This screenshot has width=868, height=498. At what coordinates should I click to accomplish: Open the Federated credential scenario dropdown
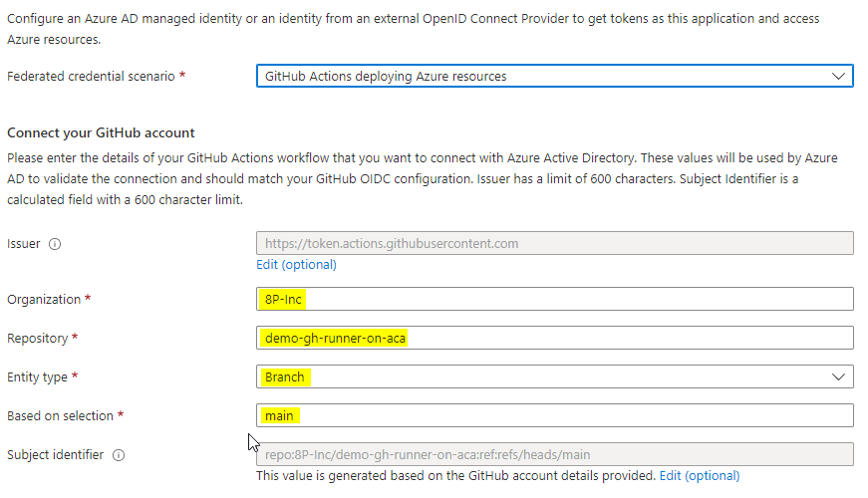(x=554, y=77)
